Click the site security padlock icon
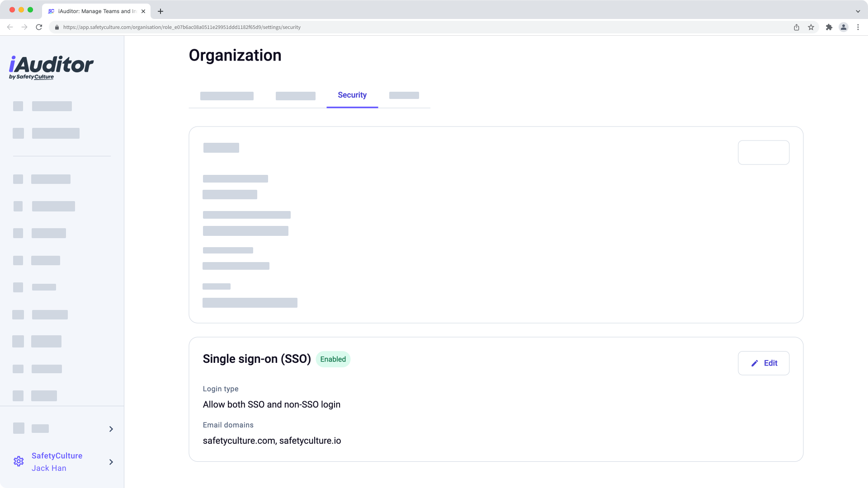The image size is (868, 488). (x=57, y=27)
